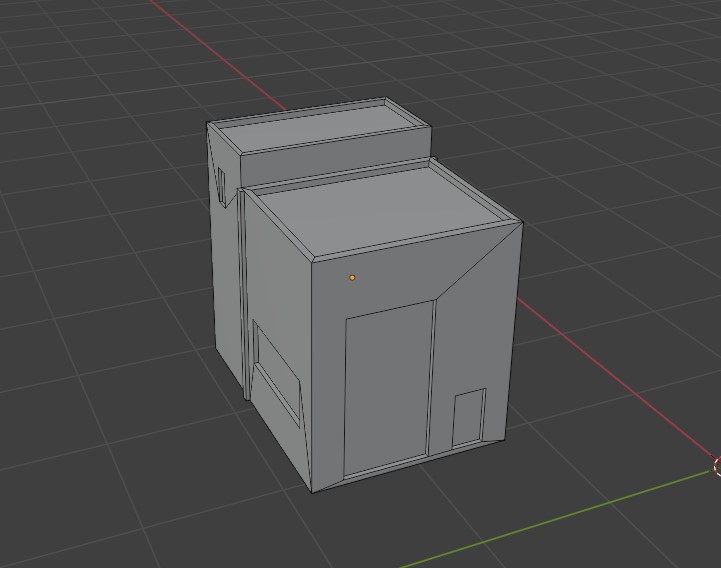The image size is (721, 568).
Task: Click the 3D cursor at the right edge
Action: tap(718, 466)
